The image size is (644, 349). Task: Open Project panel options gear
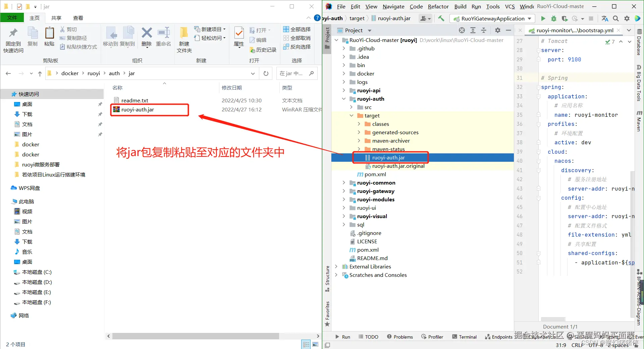click(498, 30)
